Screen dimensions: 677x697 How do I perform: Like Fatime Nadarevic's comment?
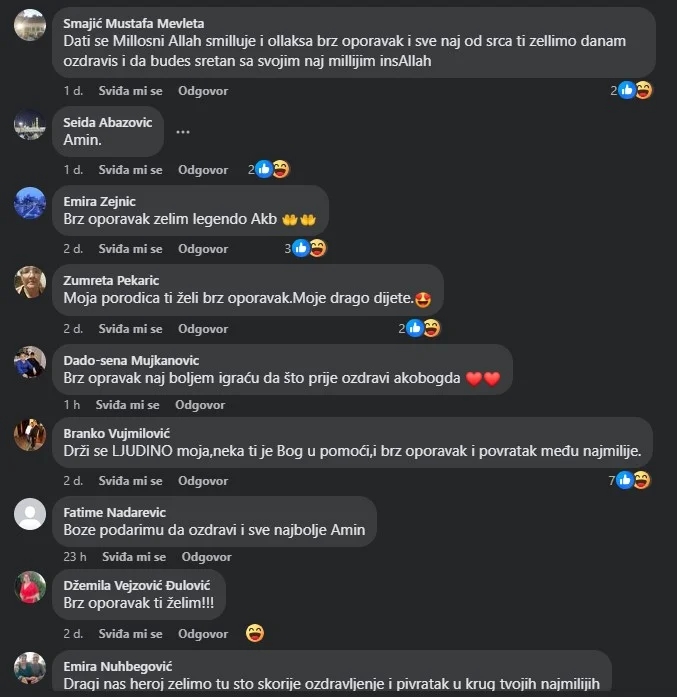click(x=134, y=557)
